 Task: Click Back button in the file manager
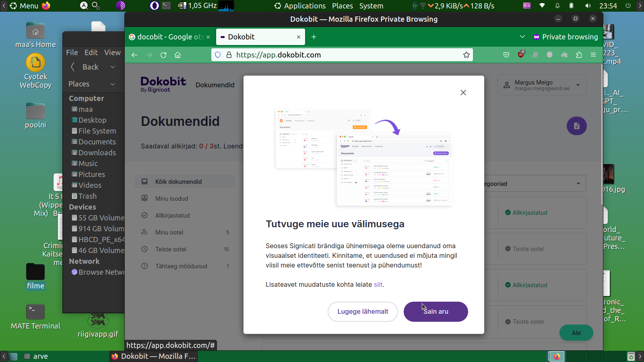(86, 67)
